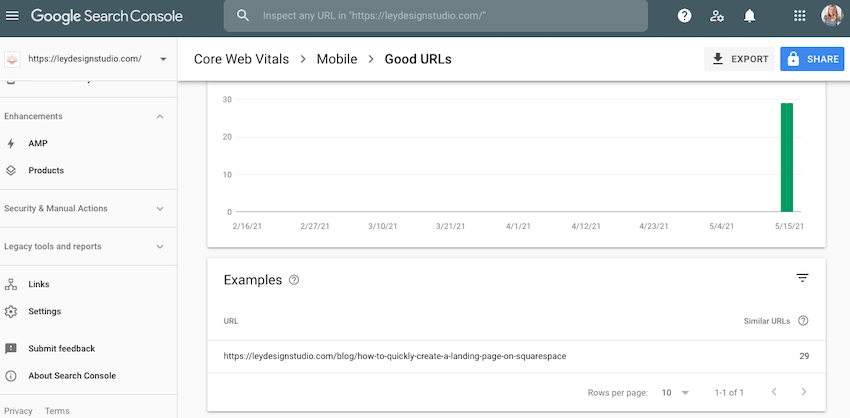This screenshot has width=850, height=418.
Task: Click the Examples help icon
Action: 294,280
